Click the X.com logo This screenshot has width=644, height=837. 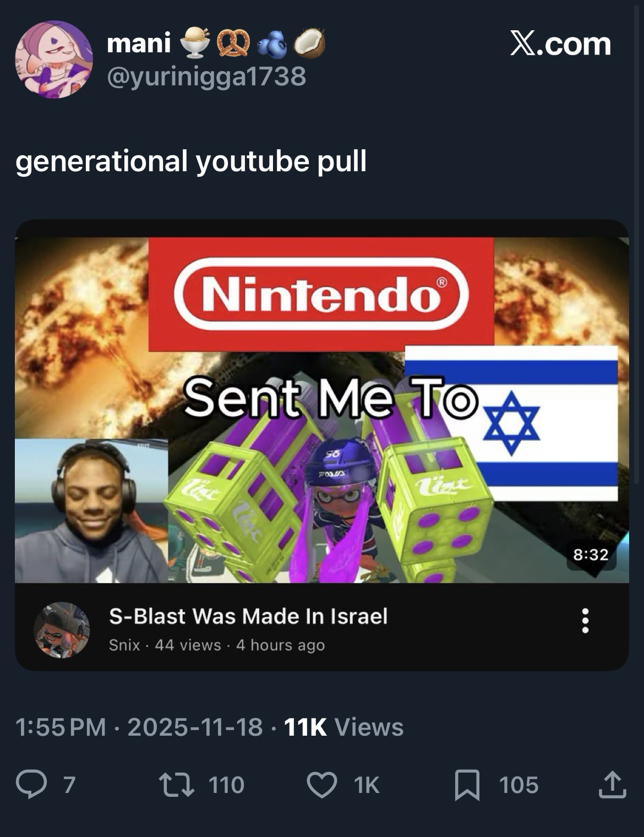(560, 44)
